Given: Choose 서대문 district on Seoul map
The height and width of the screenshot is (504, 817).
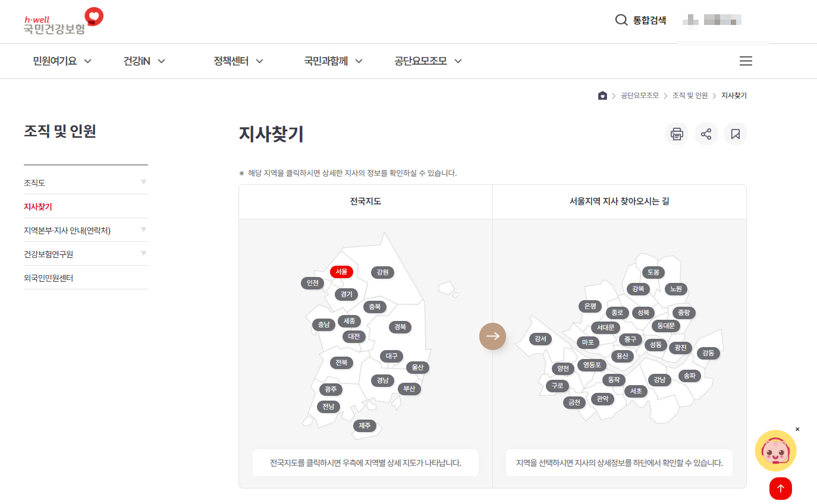Looking at the screenshot, I should click(x=606, y=327).
